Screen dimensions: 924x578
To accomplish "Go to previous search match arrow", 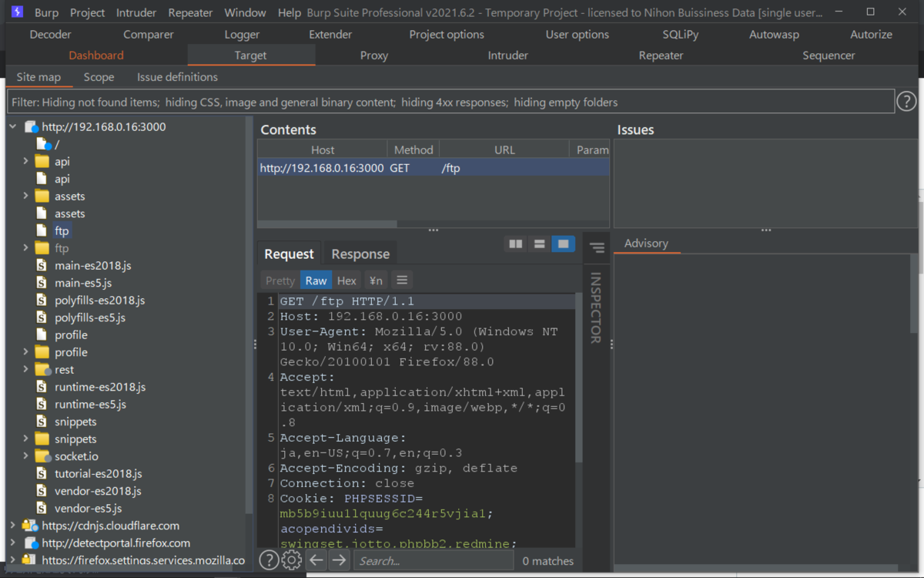I will (316, 560).
